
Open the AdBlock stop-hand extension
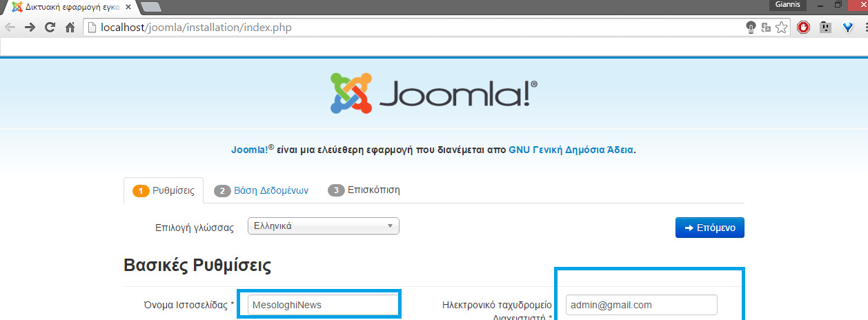[803, 28]
